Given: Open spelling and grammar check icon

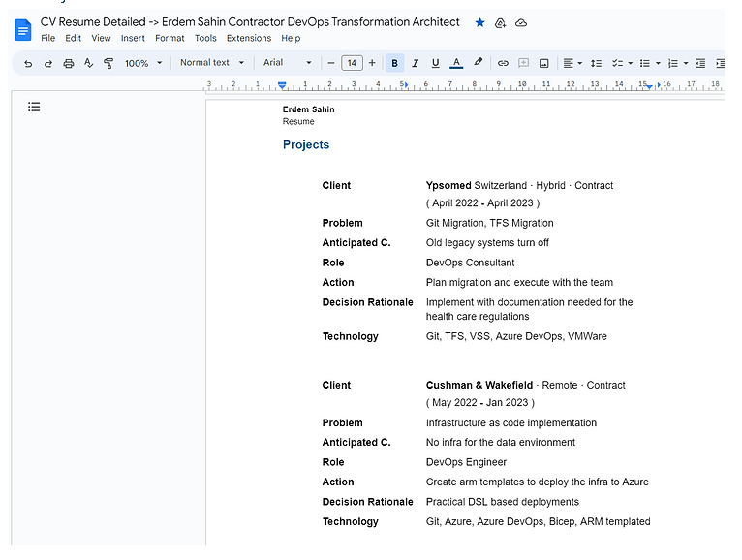Looking at the screenshot, I should coord(88,63).
